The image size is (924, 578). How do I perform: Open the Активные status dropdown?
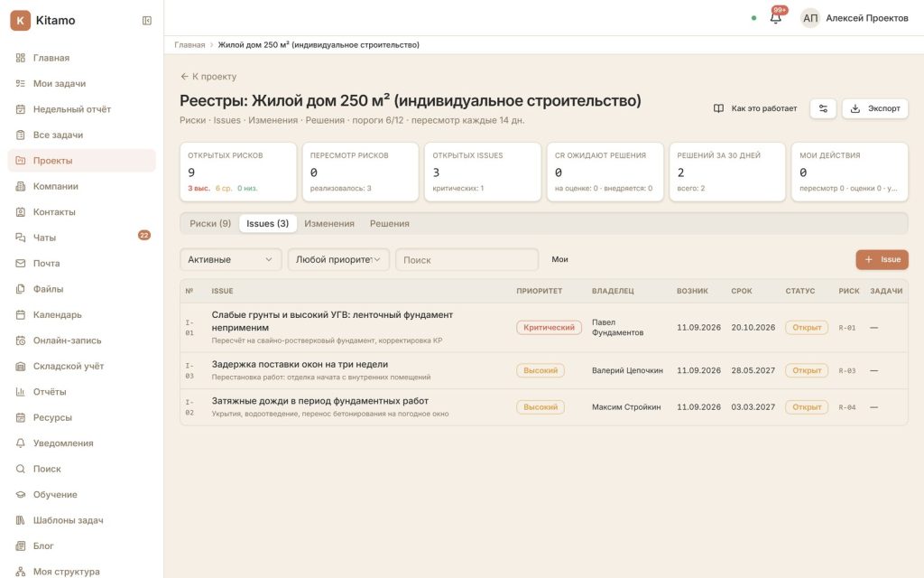click(230, 259)
